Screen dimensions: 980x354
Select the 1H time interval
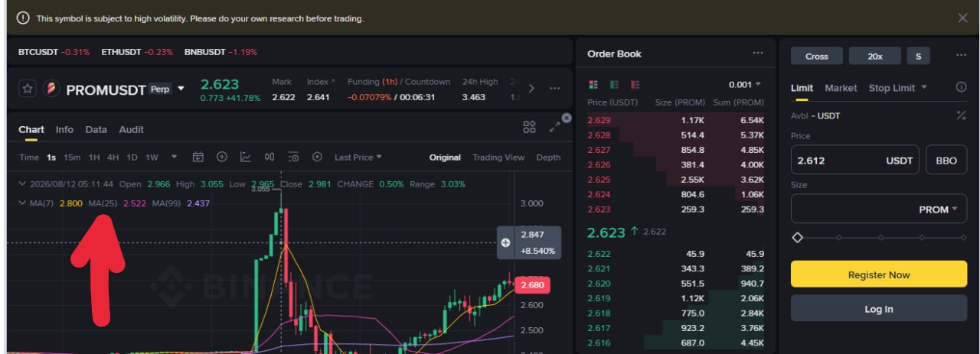pos(94,158)
